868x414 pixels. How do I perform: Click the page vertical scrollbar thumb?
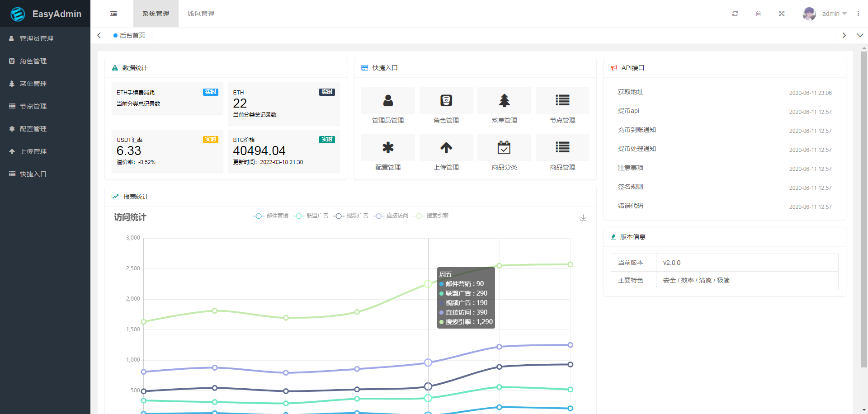864,209
